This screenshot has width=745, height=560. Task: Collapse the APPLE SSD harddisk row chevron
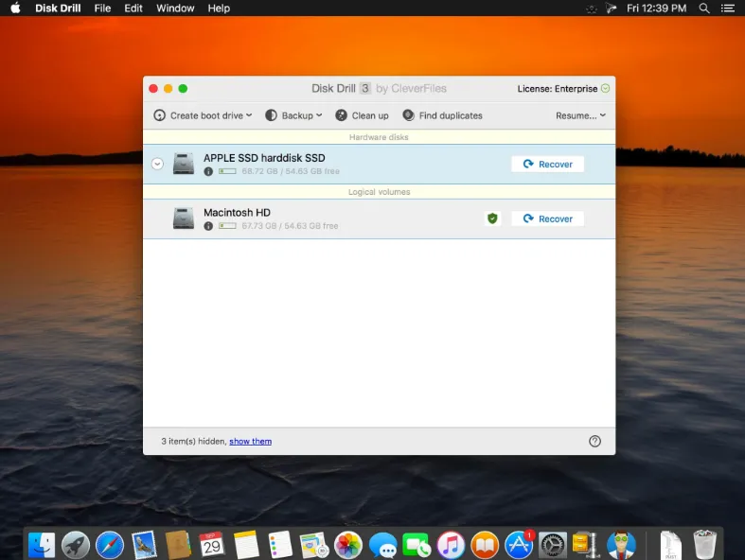pyautogui.click(x=158, y=164)
